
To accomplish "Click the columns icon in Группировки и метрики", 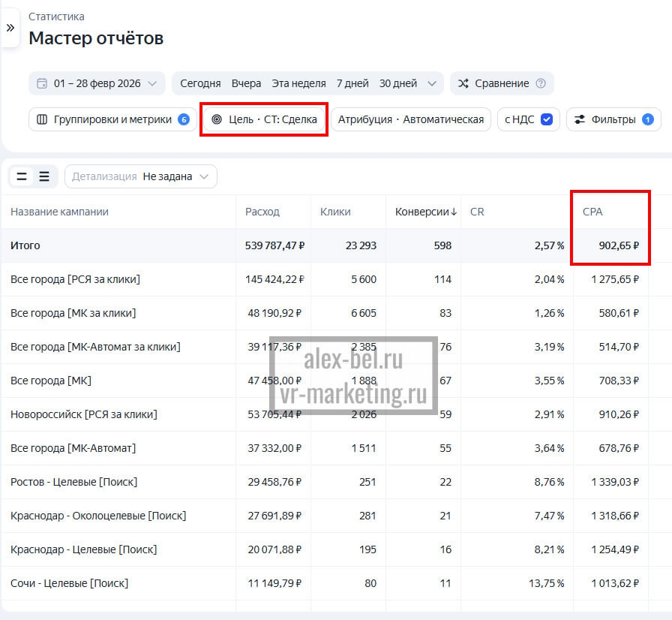I will coord(42,119).
